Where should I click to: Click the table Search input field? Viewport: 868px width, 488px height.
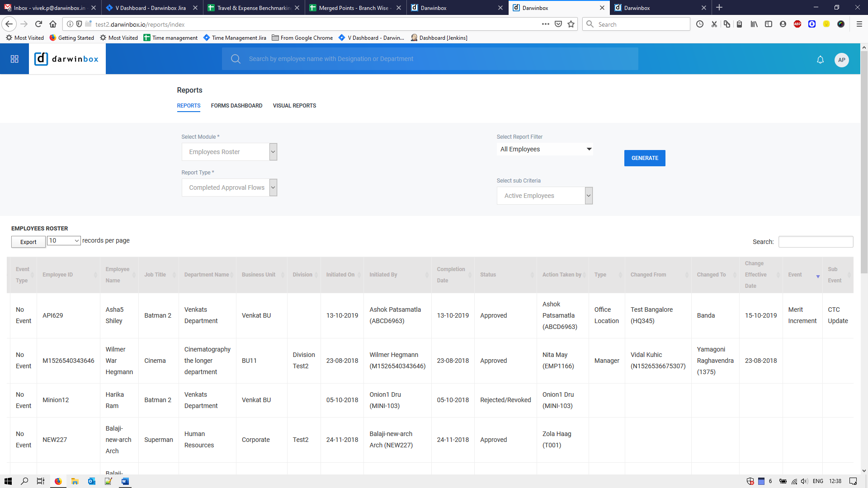(815, 242)
